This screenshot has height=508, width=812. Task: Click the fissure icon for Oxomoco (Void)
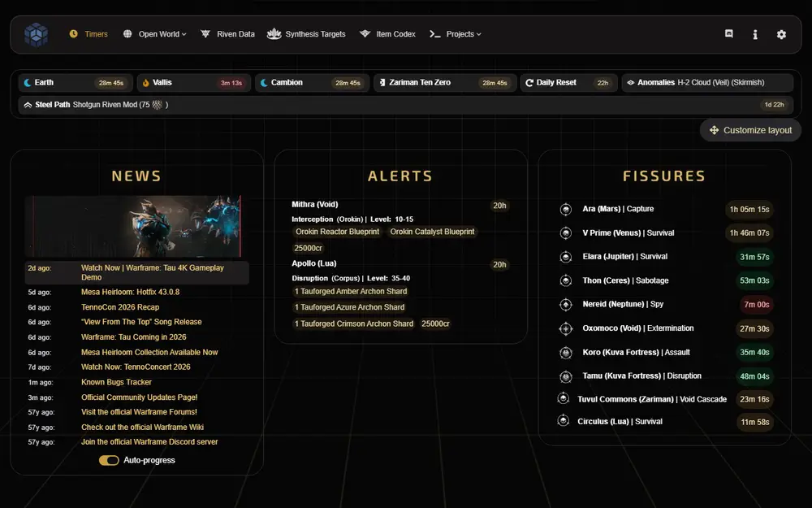(565, 328)
